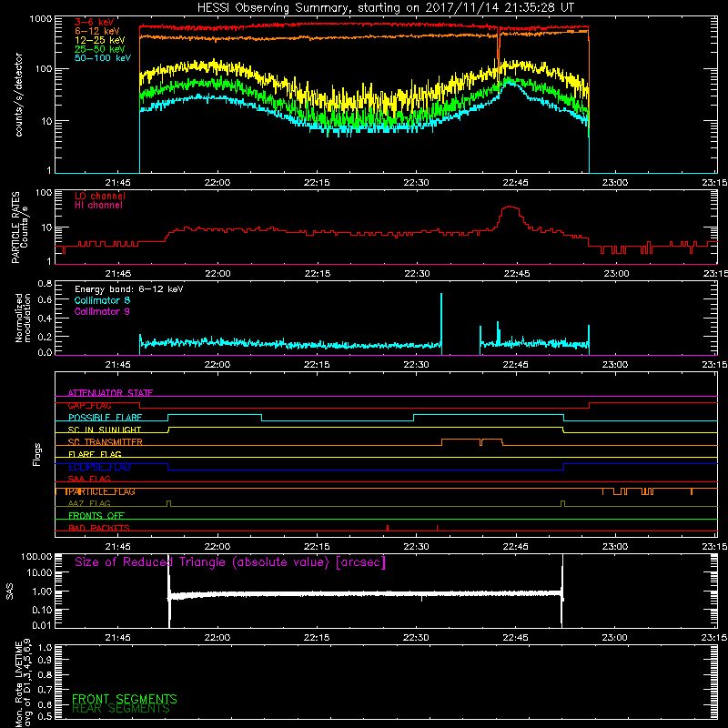This screenshot has width=728, height=728.
Task: Click the Mon. Rate LIVETIME axis label
Action: click(x=23, y=682)
